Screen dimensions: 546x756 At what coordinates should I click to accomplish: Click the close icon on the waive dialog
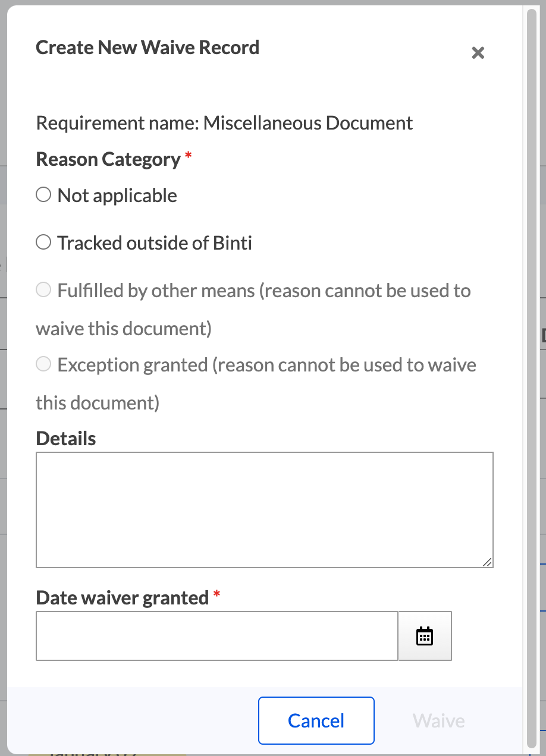(x=478, y=52)
